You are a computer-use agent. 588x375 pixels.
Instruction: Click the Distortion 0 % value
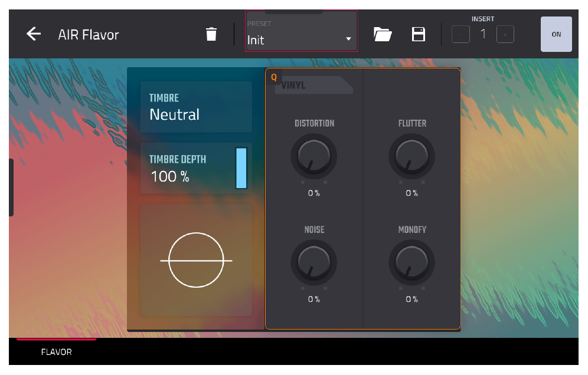(314, 193)
